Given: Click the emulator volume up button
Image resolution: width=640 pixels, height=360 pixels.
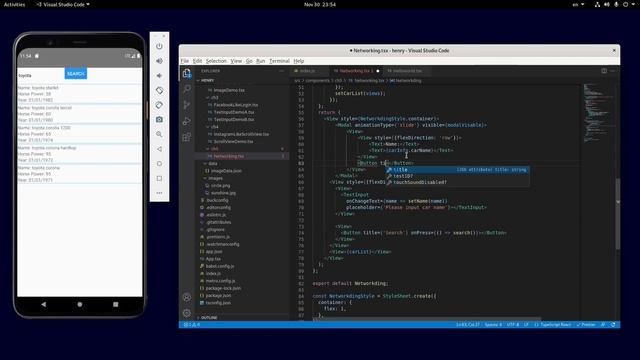Looking at the screenshot, I should [x=159, y=61].
